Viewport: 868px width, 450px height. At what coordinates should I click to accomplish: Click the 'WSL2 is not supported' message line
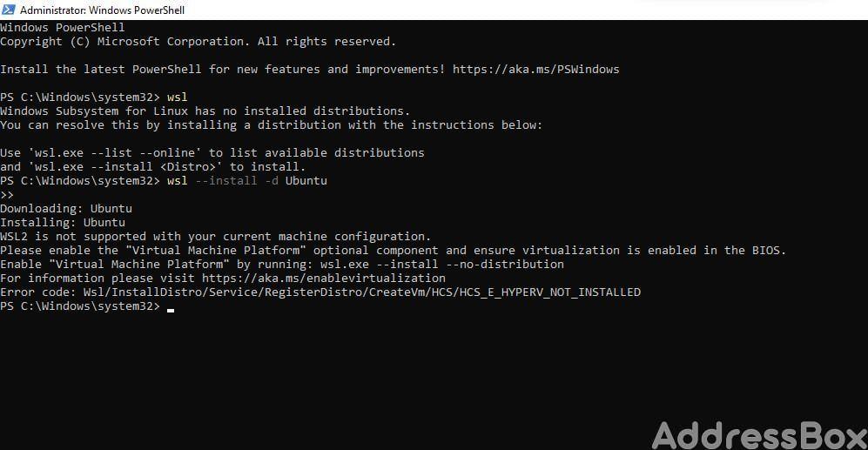(x=215, y=237)
